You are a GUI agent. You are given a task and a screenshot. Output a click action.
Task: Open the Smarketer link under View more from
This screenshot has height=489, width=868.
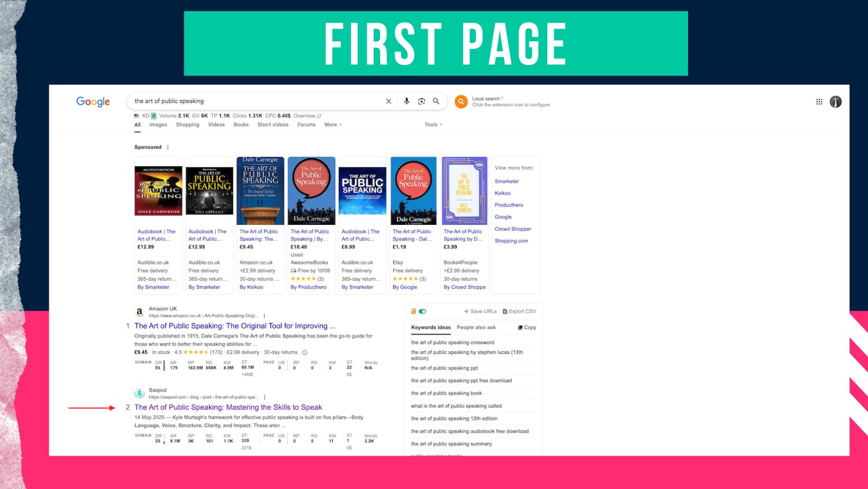tap(507, 182)
